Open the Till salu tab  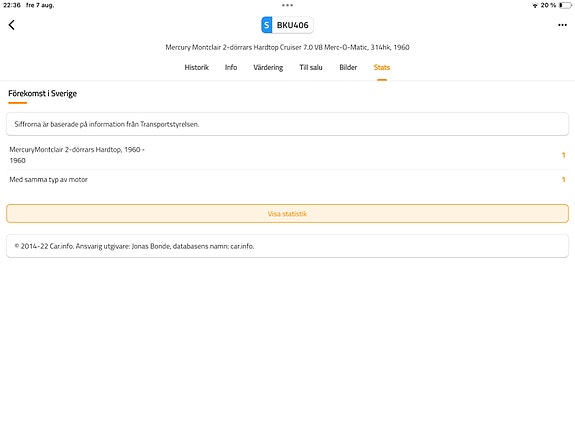[x=311, y=67]
